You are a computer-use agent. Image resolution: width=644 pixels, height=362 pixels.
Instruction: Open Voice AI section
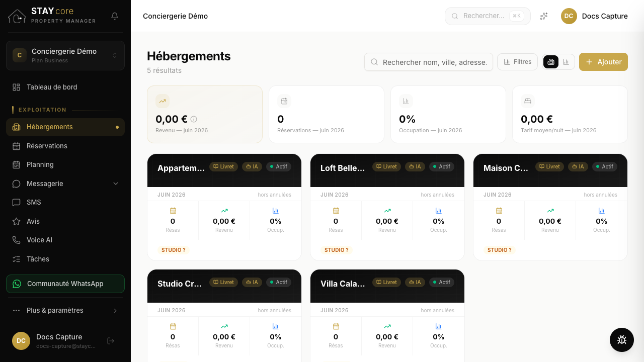[65, 240]
